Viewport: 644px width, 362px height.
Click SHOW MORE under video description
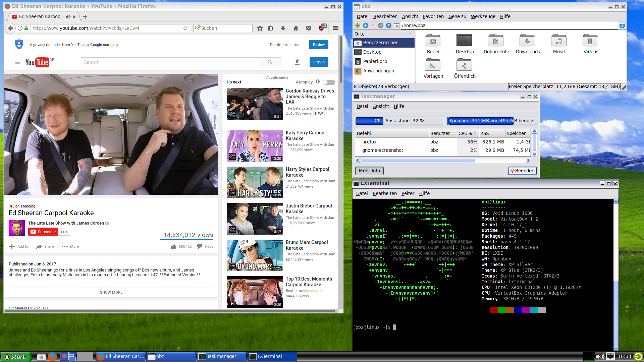coord(111,292)
